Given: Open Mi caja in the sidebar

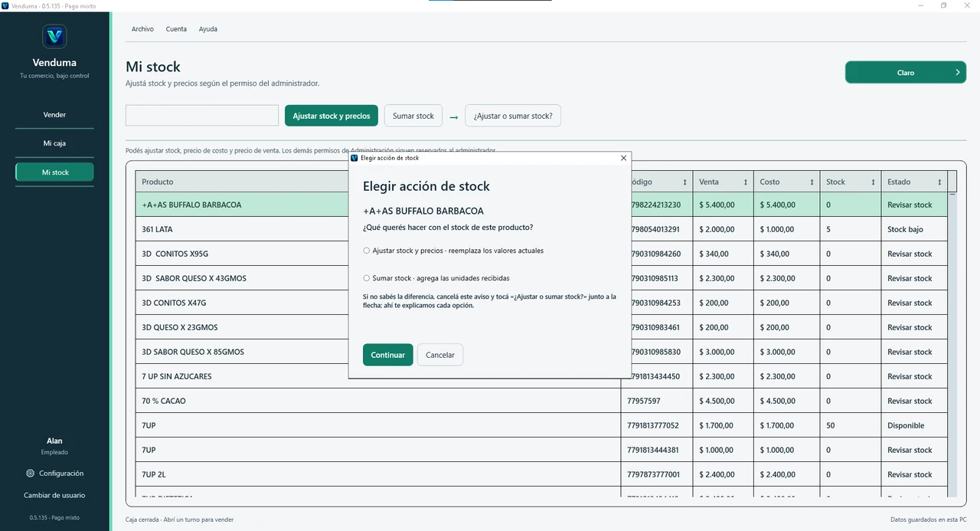Looking at the screenshot, I should [54, 143].
